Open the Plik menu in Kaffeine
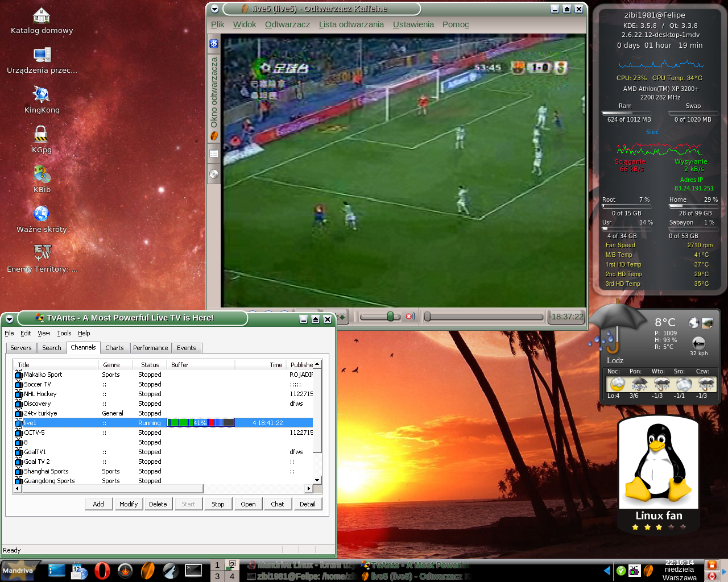This screenshot has height=582, width=728. pos(217,24)
